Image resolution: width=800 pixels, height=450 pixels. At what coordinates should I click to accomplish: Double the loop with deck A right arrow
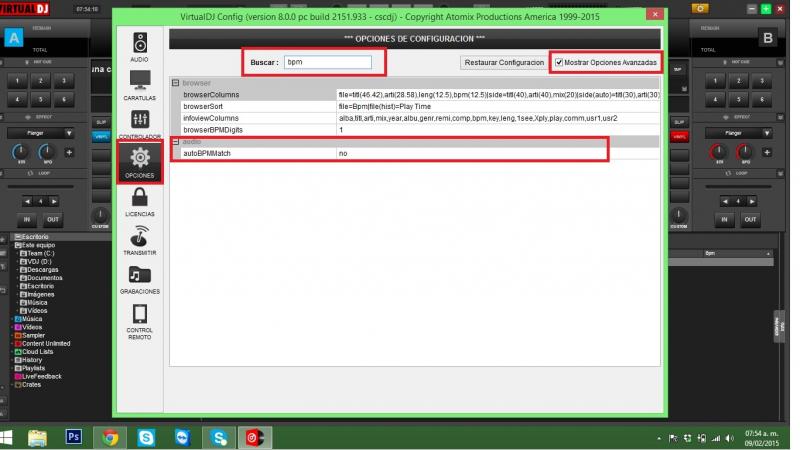(54, 202)
